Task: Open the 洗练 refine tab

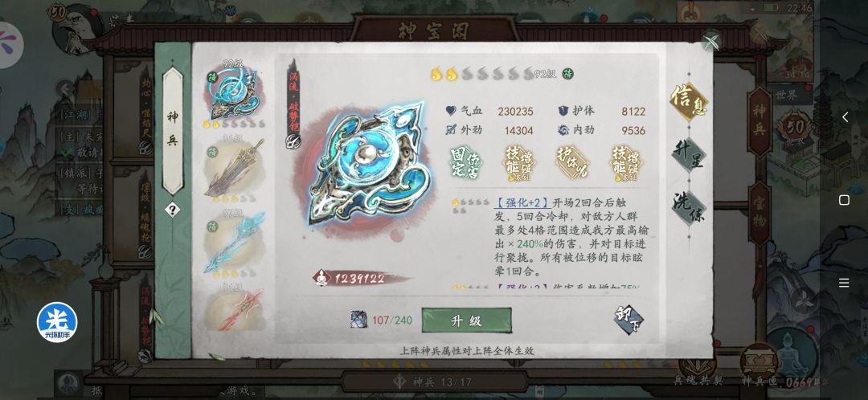Action: click(690, 207)
